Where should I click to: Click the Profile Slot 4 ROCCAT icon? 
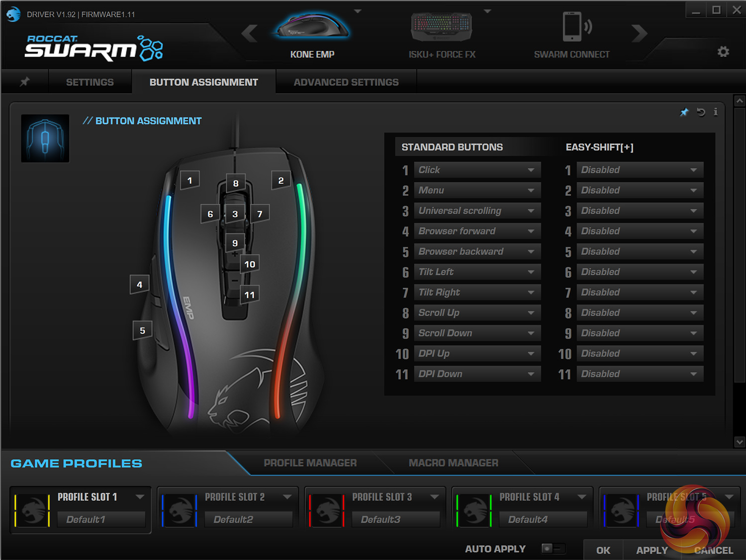tap(474, 510)
